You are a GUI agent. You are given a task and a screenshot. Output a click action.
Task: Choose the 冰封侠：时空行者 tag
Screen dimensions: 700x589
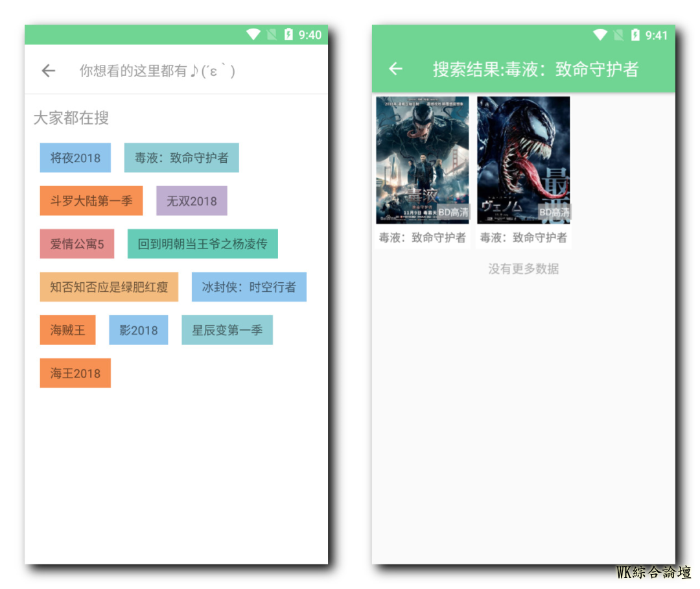click(249, 287)
